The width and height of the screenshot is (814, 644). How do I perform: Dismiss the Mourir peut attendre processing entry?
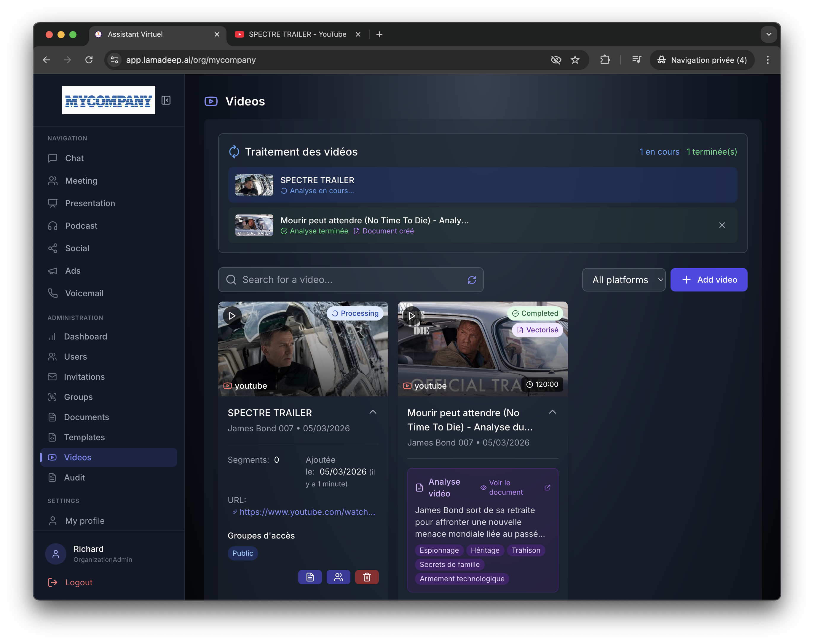(722, 225)
